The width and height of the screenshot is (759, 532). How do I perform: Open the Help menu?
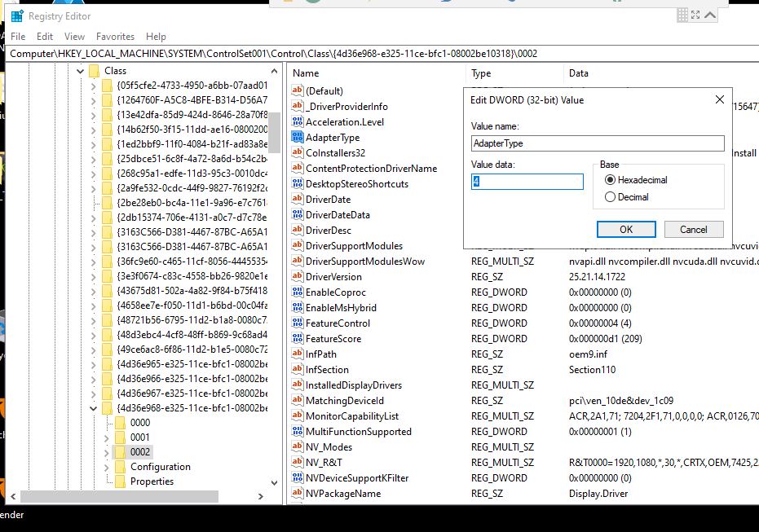tap(156, 37)
